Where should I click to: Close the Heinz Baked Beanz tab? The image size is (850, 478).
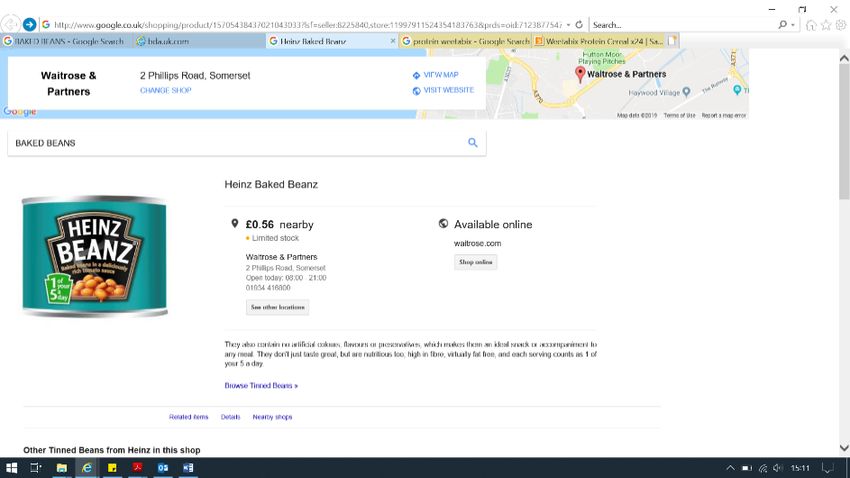(x=393, y=41)
